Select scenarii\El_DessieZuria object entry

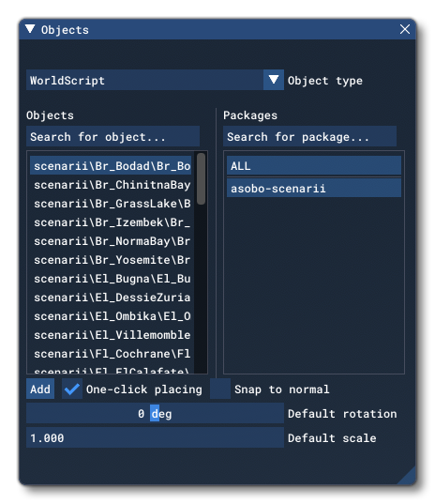111,298
